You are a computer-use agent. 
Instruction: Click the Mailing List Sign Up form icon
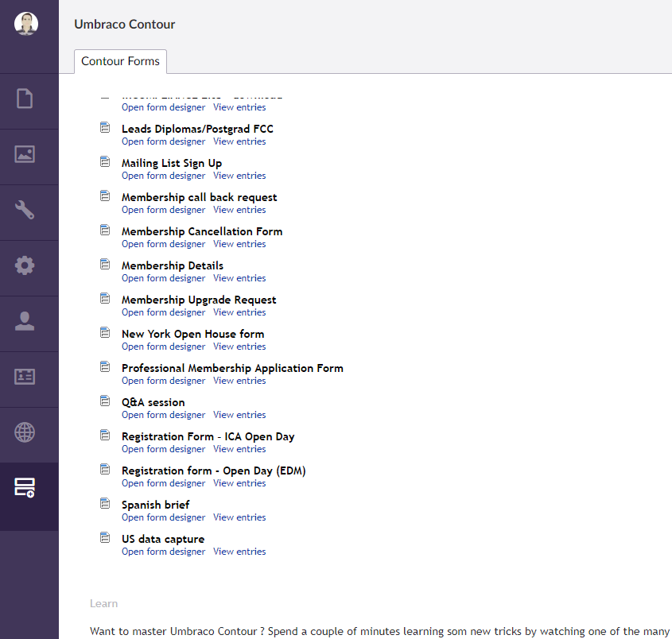tap(105, 162)
